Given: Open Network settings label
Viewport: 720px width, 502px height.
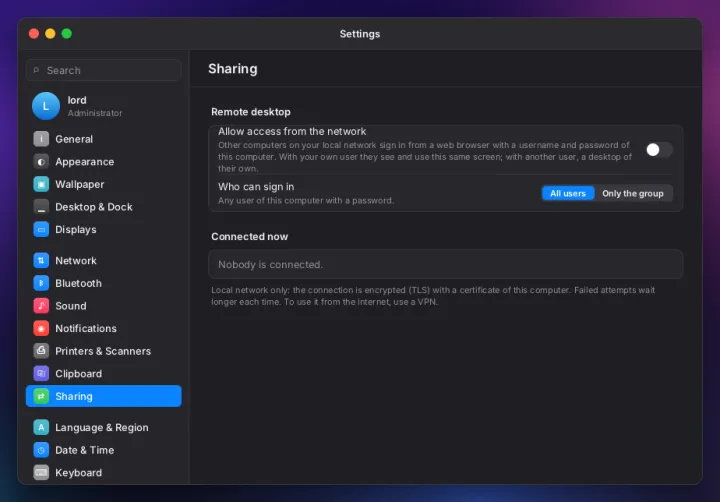Looking at the screenshot, I should [x=76, y=260].
